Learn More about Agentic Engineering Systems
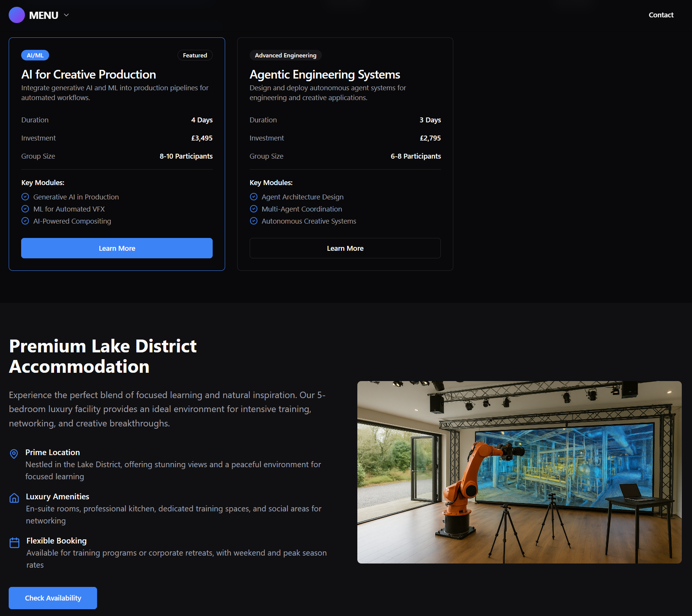Viewport: 692px width, 616px height. tap(345, 248)
